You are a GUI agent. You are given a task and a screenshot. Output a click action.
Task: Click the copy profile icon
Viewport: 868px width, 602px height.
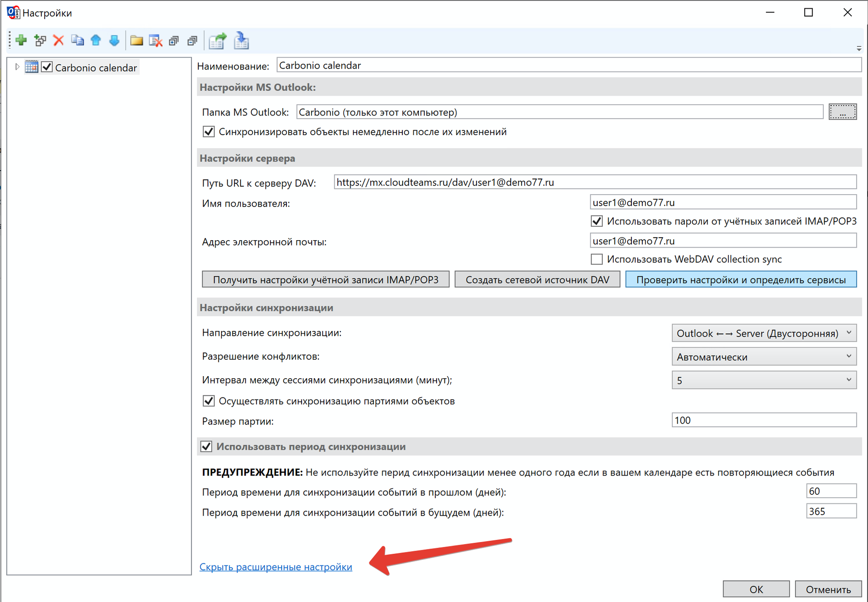pyautogui.click(x=77, y=40)
